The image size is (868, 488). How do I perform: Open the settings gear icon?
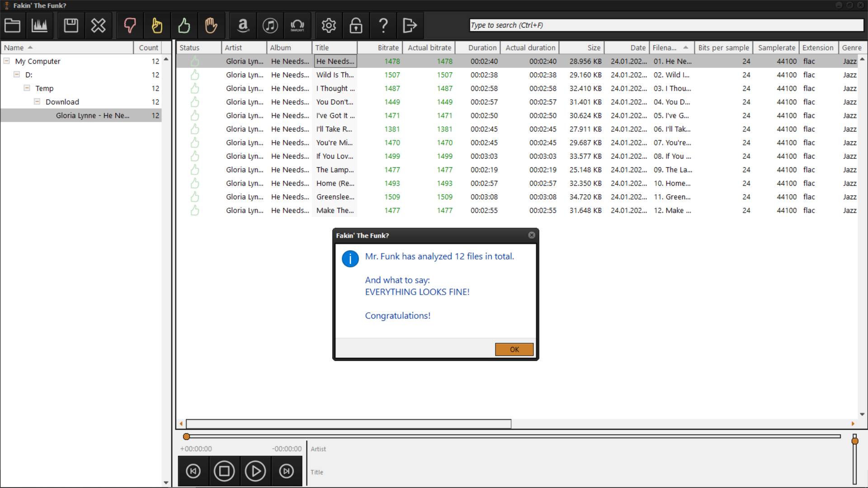click(x=329, y=25)
